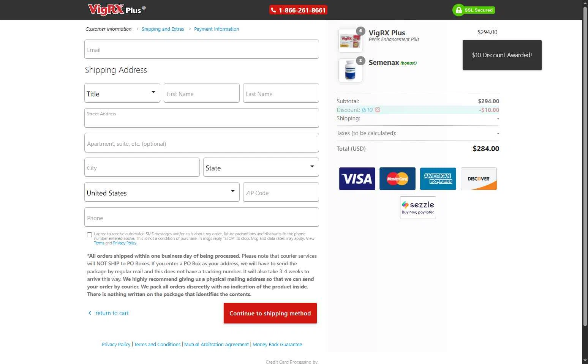The height and width of the screenshot is (364, 588).
Task: Remove the fb10 discount code
Action: pos(378,110)
